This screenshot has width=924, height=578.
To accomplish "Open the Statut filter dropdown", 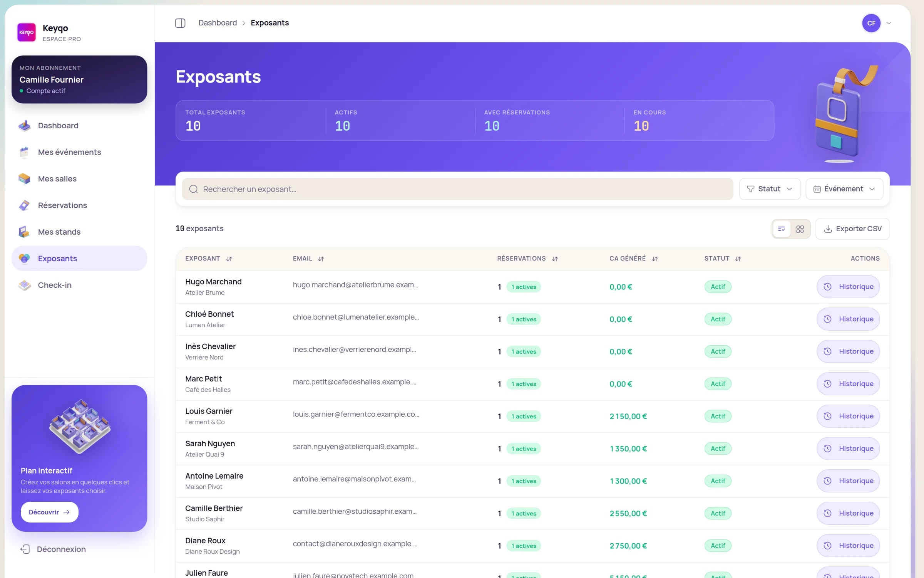I will (x=770, y=189).
